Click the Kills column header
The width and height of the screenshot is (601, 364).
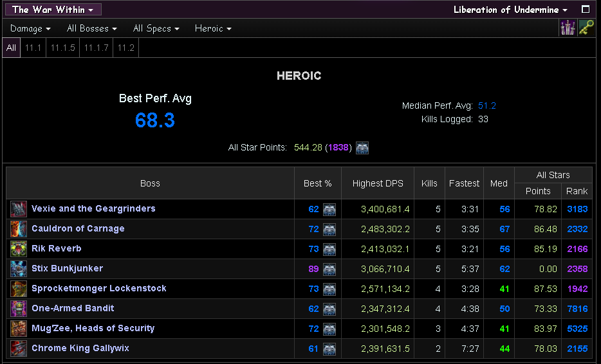click(429, 183)
